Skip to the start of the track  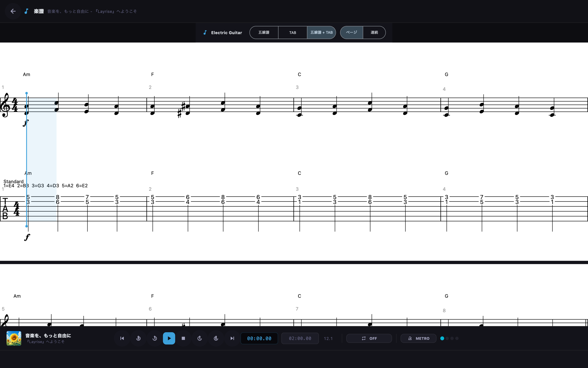coord(122,338)
